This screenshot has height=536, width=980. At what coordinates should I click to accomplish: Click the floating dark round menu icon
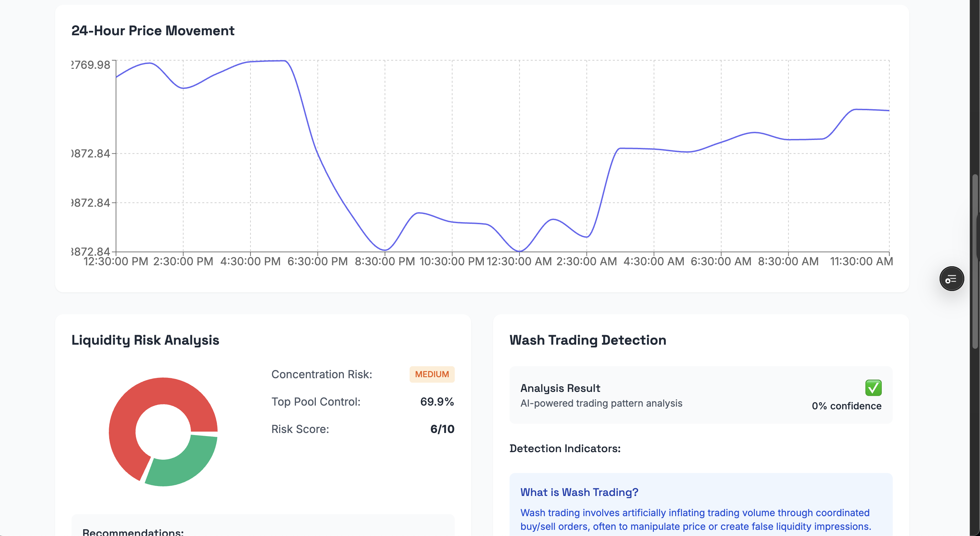(951, 279)
